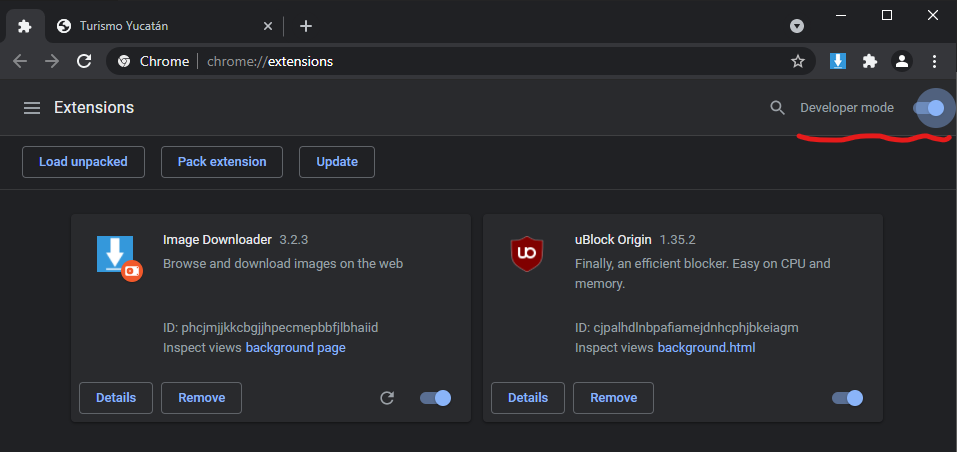This screenshot has width=957, height=452.
Task: Open Image Downloader from the Chrome toolbar
Action: (838, 61)
